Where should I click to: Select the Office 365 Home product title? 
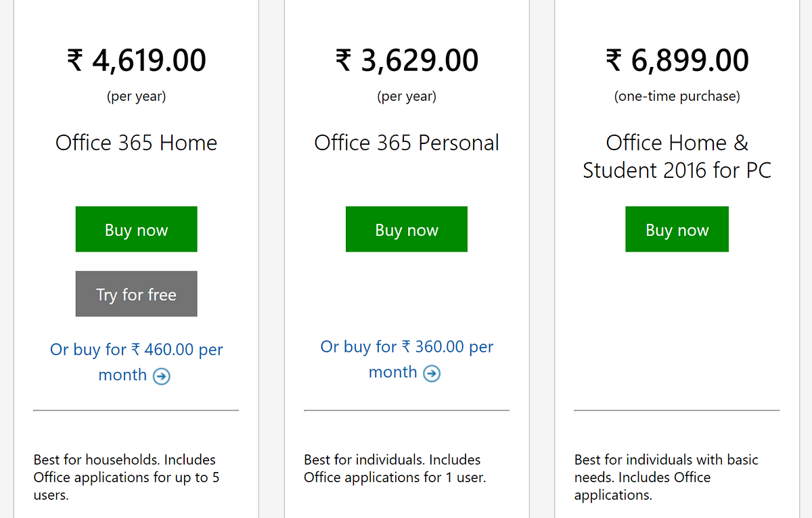136,143
